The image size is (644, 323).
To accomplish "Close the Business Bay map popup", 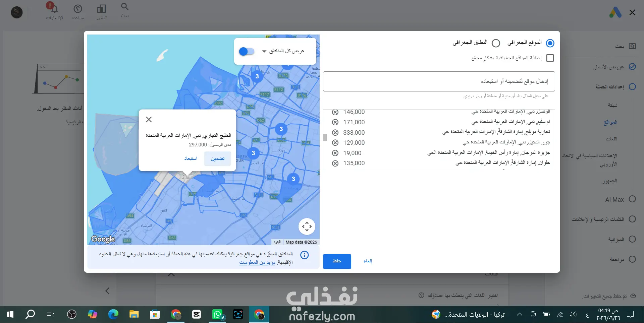I will point(149,119).
